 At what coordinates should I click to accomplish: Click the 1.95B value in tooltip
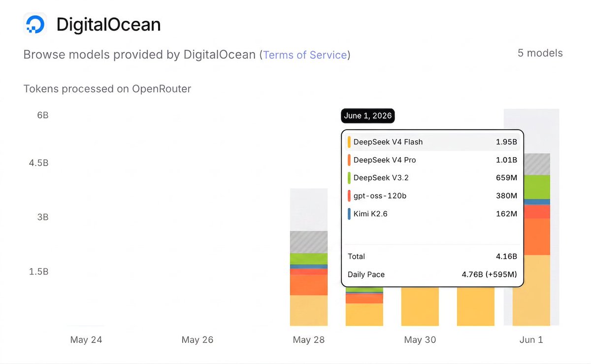coord(506,142)
